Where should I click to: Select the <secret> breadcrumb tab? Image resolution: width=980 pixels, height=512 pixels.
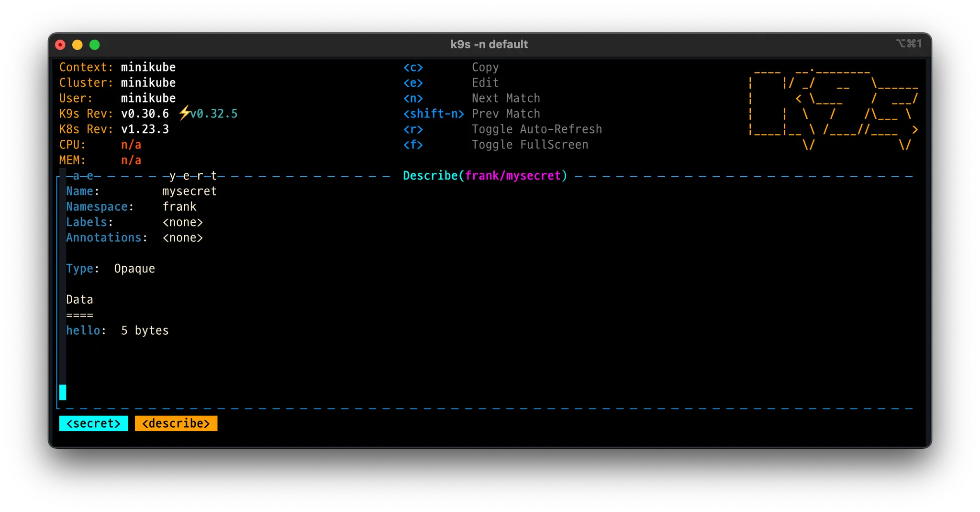click(93, 423)
